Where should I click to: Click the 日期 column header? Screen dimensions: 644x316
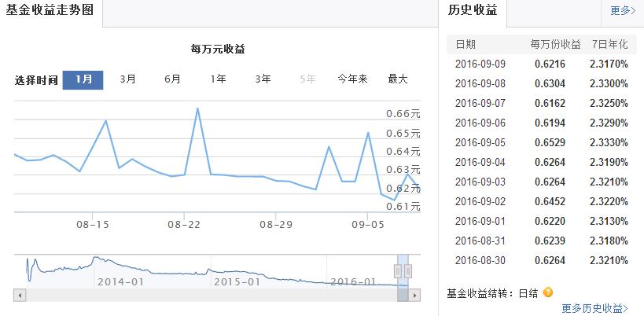[466, 44]
